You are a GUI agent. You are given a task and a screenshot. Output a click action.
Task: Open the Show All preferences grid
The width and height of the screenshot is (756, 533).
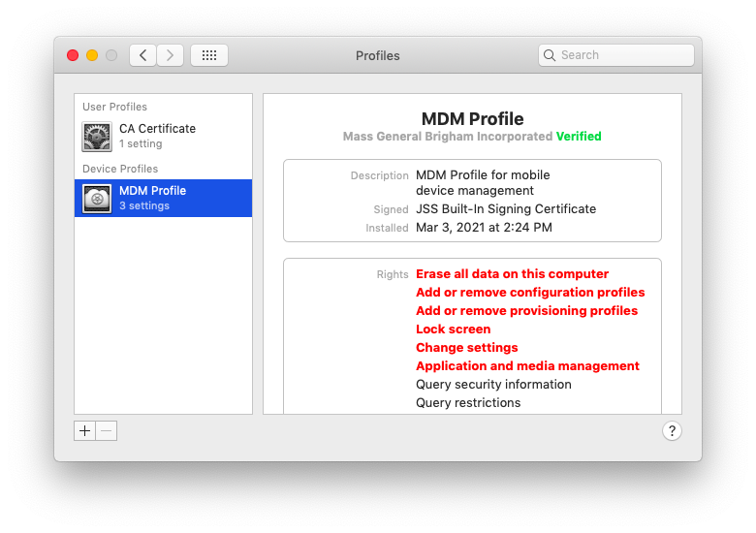pyautogui.click(x=209, y=55)
